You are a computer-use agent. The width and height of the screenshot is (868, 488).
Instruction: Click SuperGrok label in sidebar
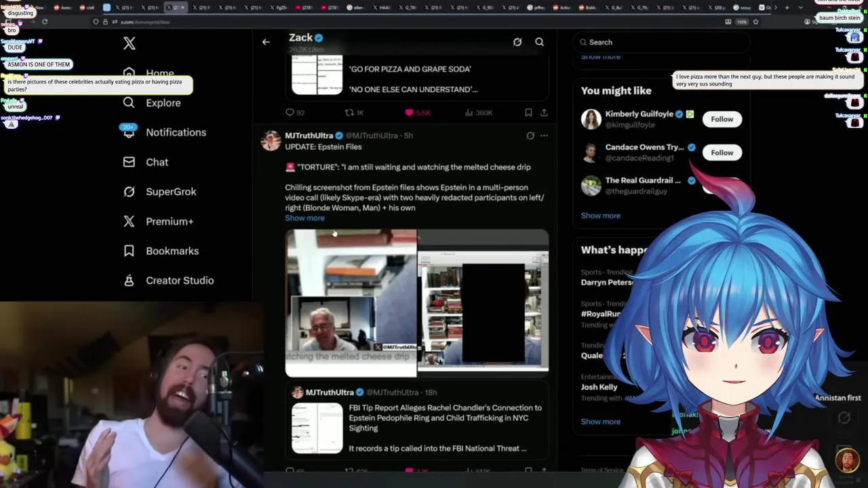(x=171, y=192)
